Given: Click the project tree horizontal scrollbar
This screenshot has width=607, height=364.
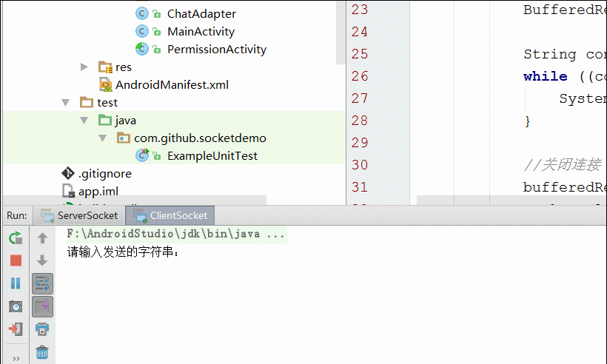Looking at the screenshot, I should [x=135, y=200].
